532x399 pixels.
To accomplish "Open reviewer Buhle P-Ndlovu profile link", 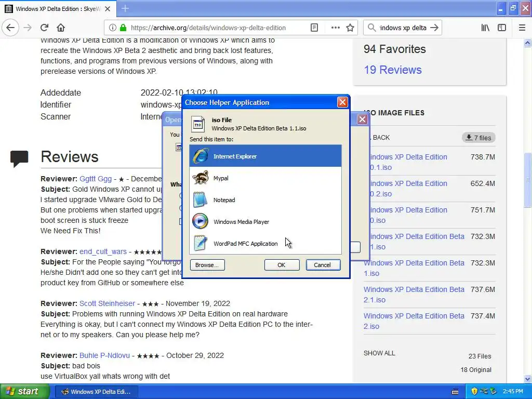I will pos(104,355).
